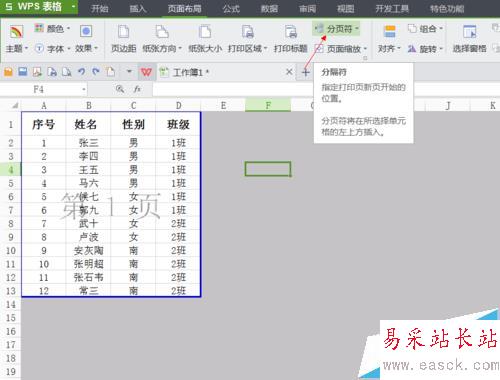Open the 主题 themes gallery
This screenshot has width=500, height=380.
pyautogui.click(x=16, y=39)
